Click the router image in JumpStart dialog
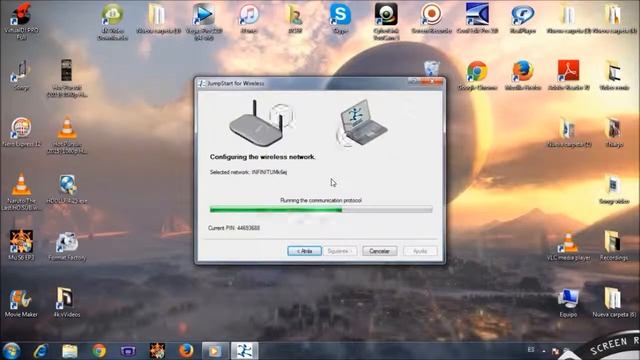This screenshot has height=360, width=640. point(261,123)
